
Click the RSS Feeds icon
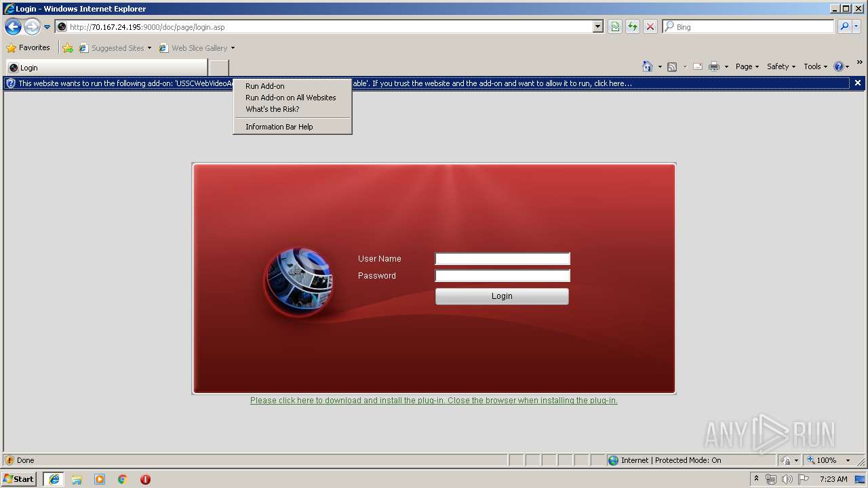[672, 66]
